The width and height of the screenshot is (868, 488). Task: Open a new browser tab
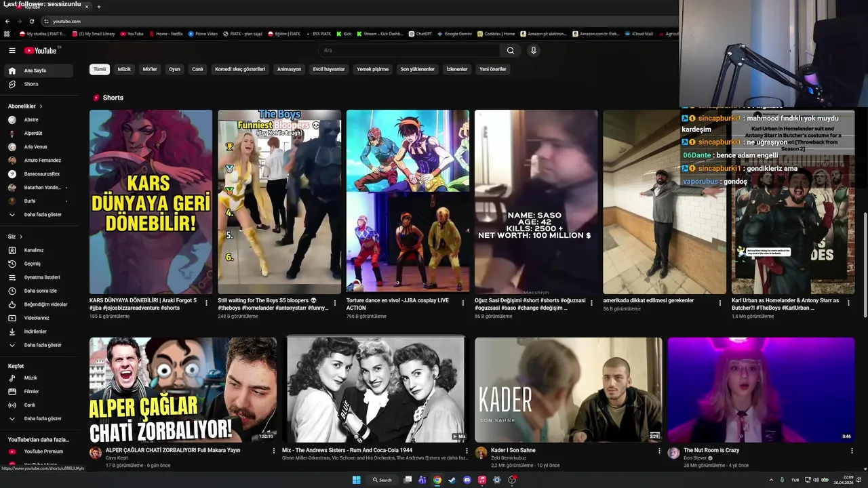click(x=99, y=7)
